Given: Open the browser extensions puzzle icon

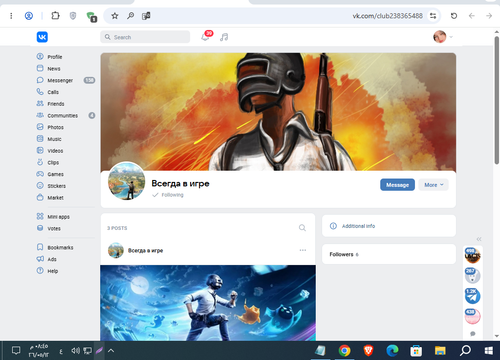Looking at the screenshot, I should click(x=55, y=15).
